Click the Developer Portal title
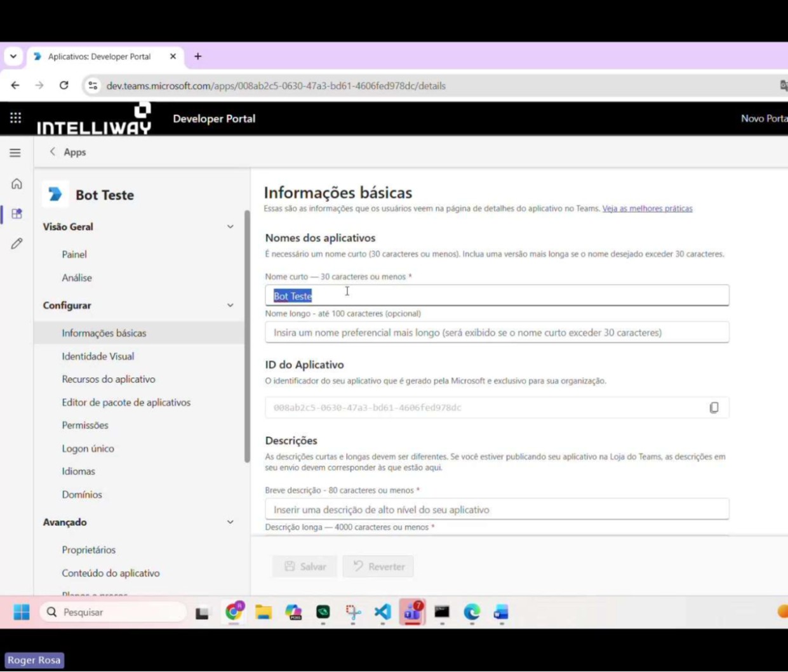Screen dimensions: 788x672 (214, 118)
